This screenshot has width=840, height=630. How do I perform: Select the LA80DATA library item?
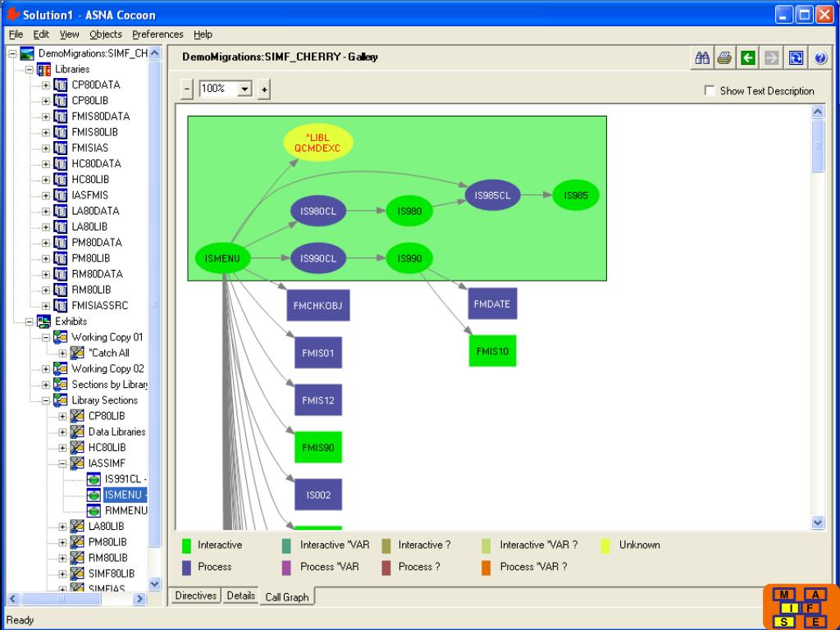tap(95, 211)
